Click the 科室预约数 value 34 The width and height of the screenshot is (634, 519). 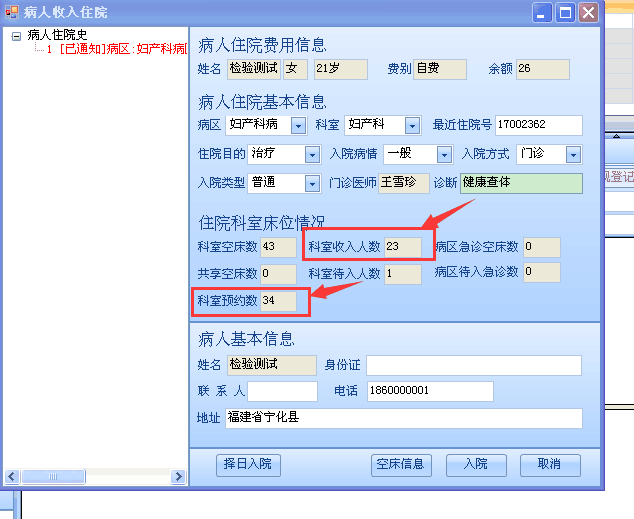(278, 301)
